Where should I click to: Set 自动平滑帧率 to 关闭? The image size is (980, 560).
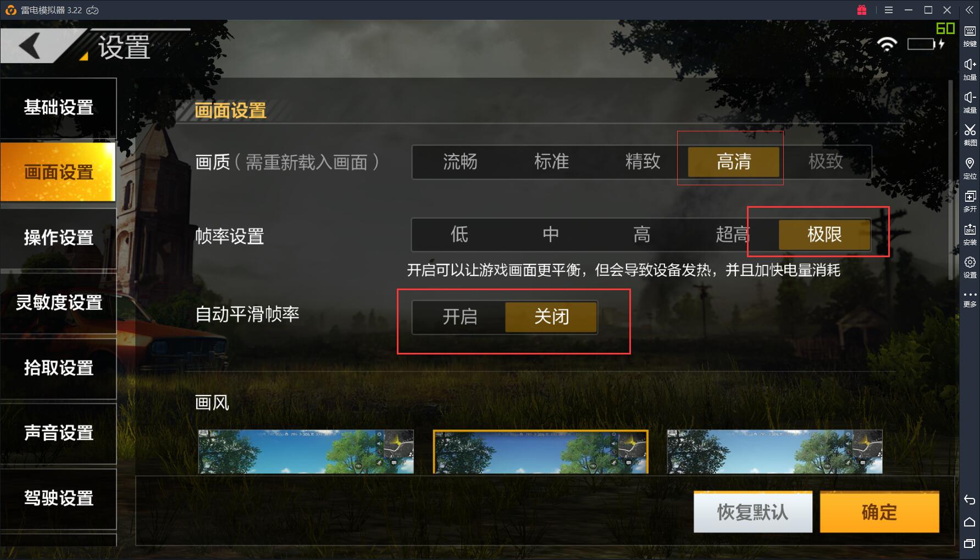click(551, 317)
